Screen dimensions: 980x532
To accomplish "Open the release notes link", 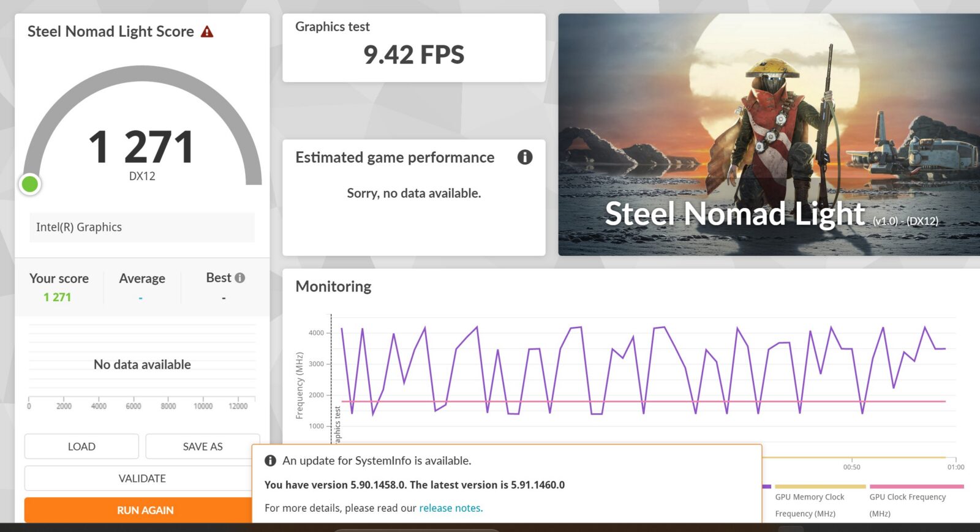I will pyautogui.click(x=450, y=508).
